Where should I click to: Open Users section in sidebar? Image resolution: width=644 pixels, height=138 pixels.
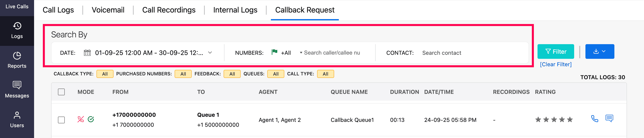(17, 119)
